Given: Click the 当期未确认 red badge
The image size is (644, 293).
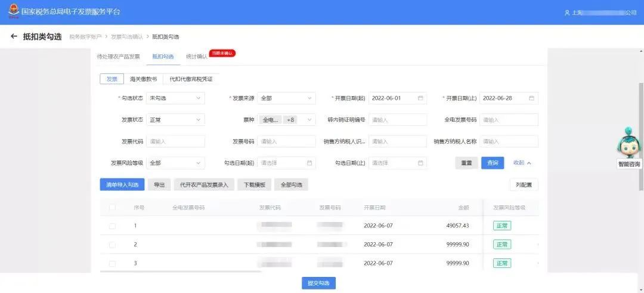Looking at the screenshot, I should point(222,54).
